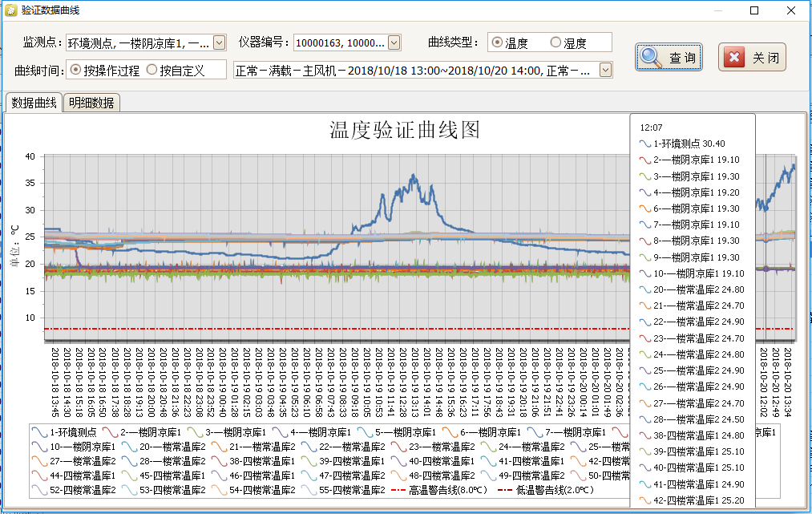
Task: Click the legend curve marker for 27-一楼常温库2
Action: (x=39, y=461)
